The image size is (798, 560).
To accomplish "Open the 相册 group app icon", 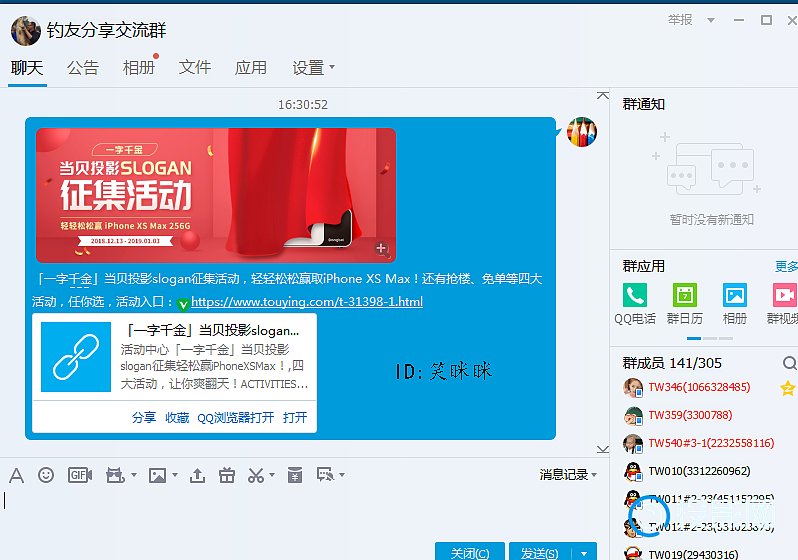I will (x=735, y=304).
